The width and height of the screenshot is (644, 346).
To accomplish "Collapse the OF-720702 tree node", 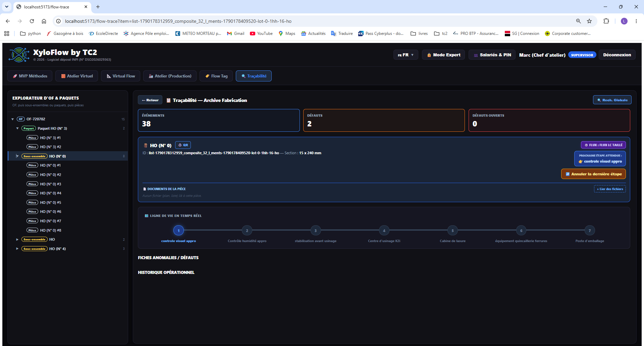I will click(13, 119).
